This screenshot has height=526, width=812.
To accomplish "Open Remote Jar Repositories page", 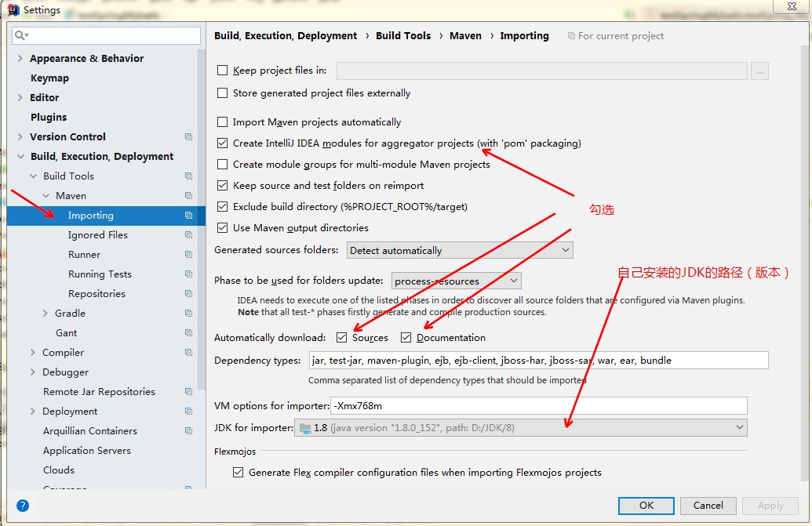I will (100, 391).
